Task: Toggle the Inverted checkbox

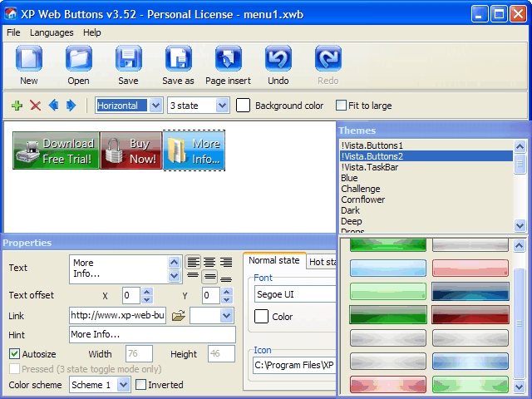Action: coord(140,385)
